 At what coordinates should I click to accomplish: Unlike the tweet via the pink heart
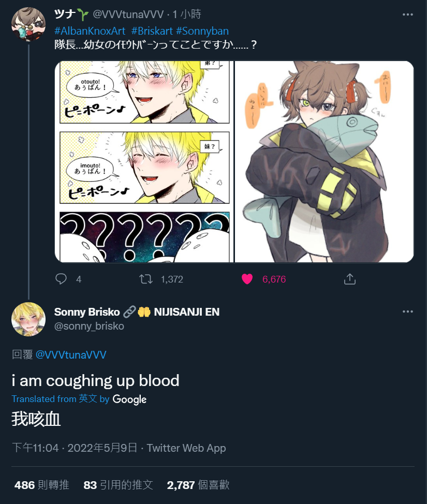click(247, 279)
